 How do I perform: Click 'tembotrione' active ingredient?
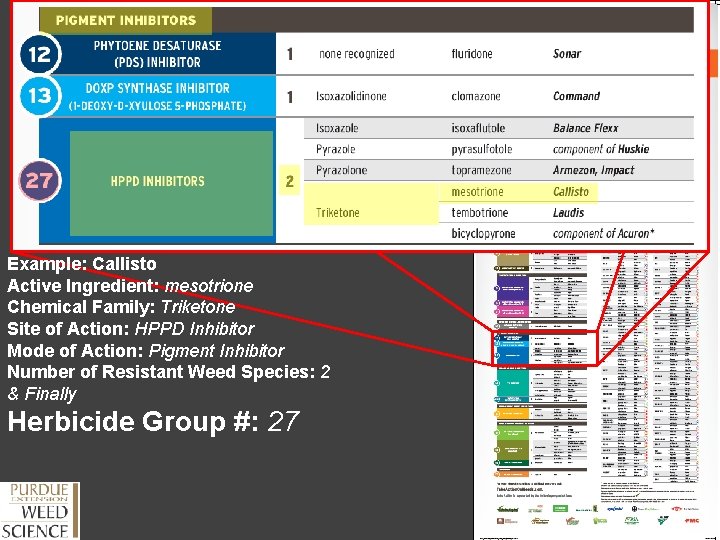coord(480,213)
